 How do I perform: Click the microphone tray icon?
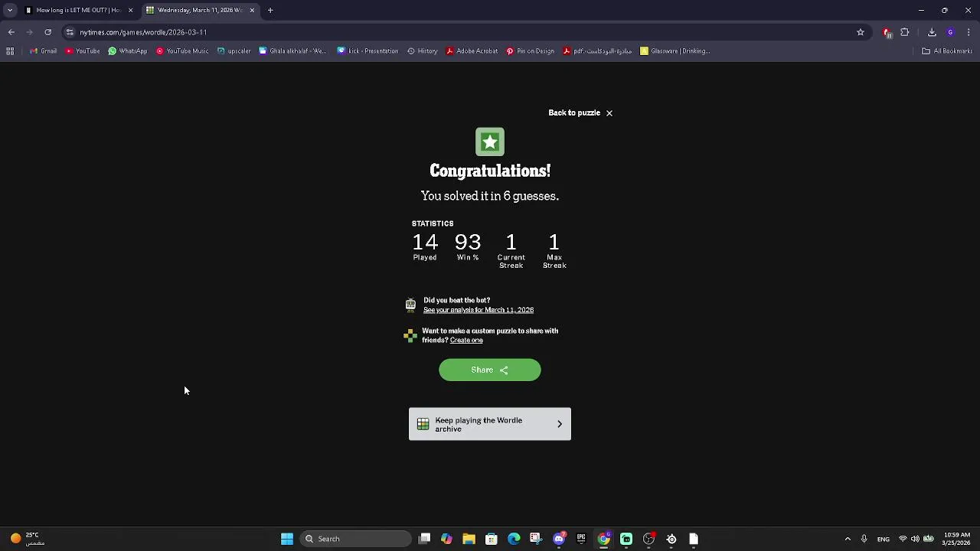(864, 540)
